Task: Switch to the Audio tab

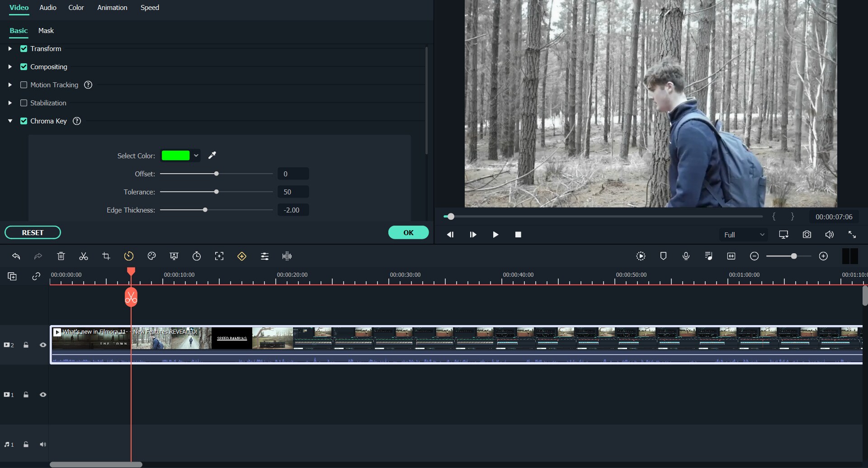Action: [x=47, y=7]
